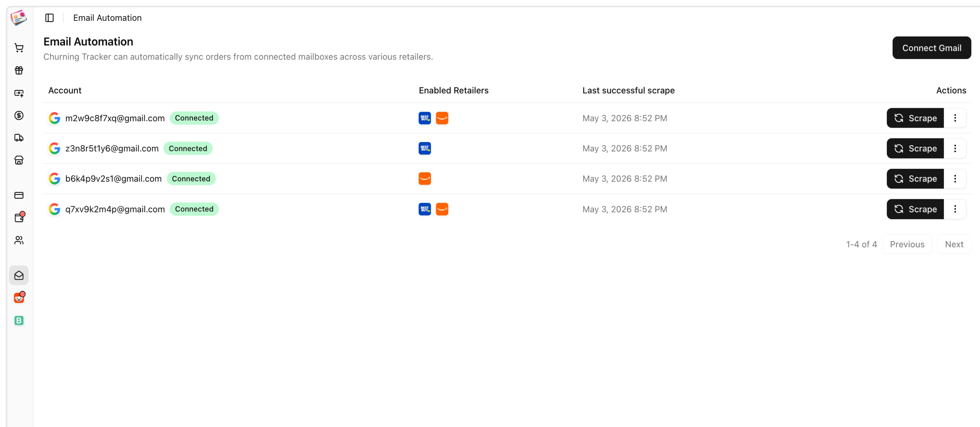Click Google icon for z3n8r5t1y6@gmail.com
The width and height of the screenshot is (980, 427).
coord(54,148)
